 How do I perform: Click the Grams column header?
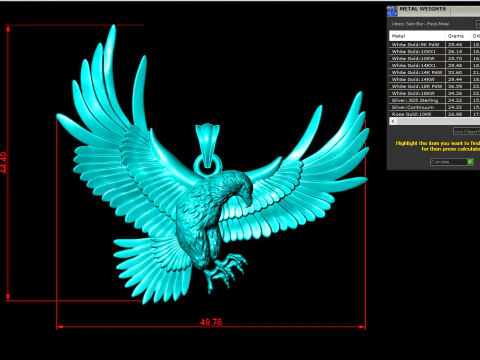coord(457,36)
